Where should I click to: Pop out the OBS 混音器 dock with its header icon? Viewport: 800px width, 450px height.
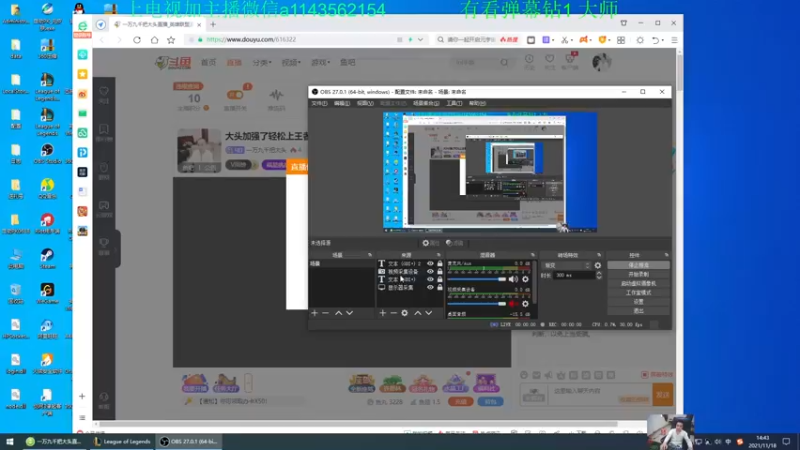tap(532, 255)
